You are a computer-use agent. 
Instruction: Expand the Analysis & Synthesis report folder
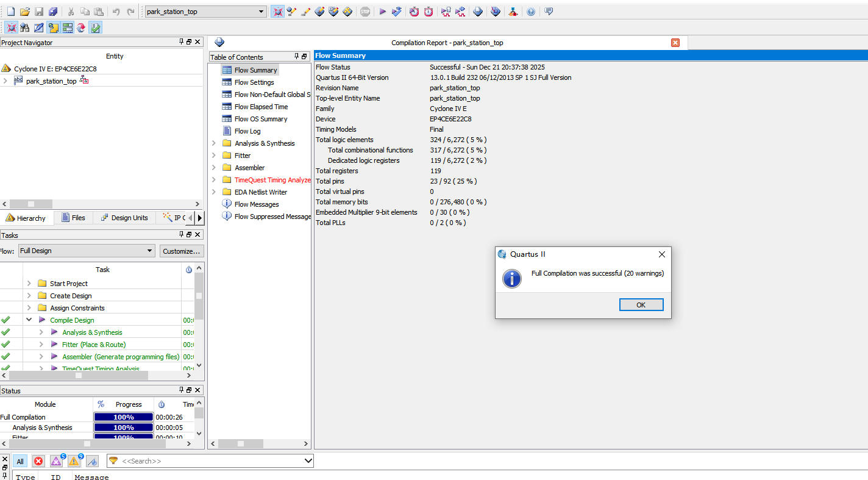214,143
